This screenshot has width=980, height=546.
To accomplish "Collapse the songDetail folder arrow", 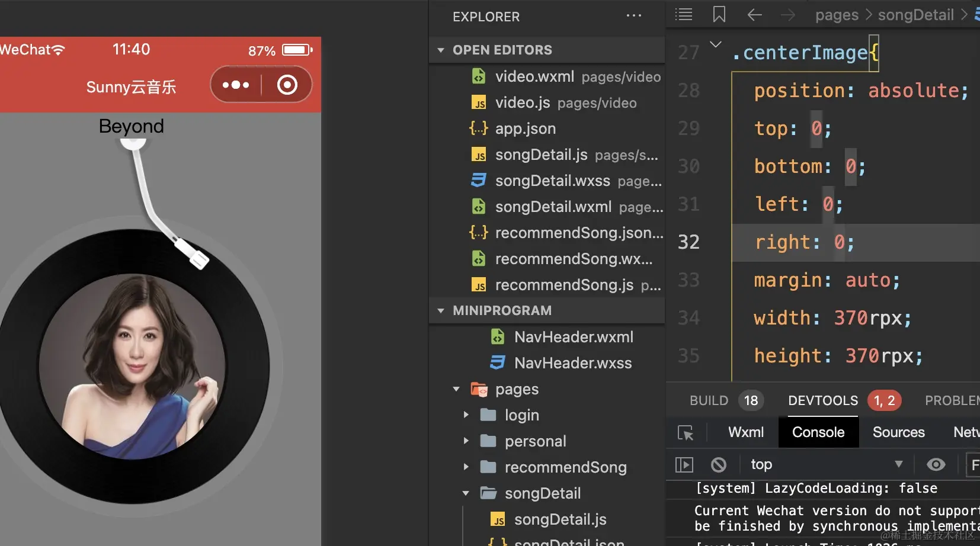I will tap(466, 493).
